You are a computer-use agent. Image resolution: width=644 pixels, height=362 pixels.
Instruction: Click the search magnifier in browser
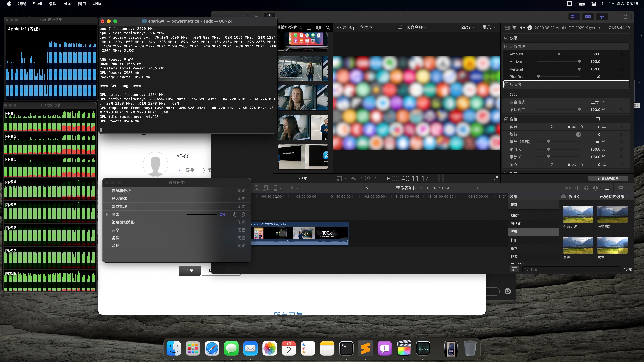click(328, 28)
